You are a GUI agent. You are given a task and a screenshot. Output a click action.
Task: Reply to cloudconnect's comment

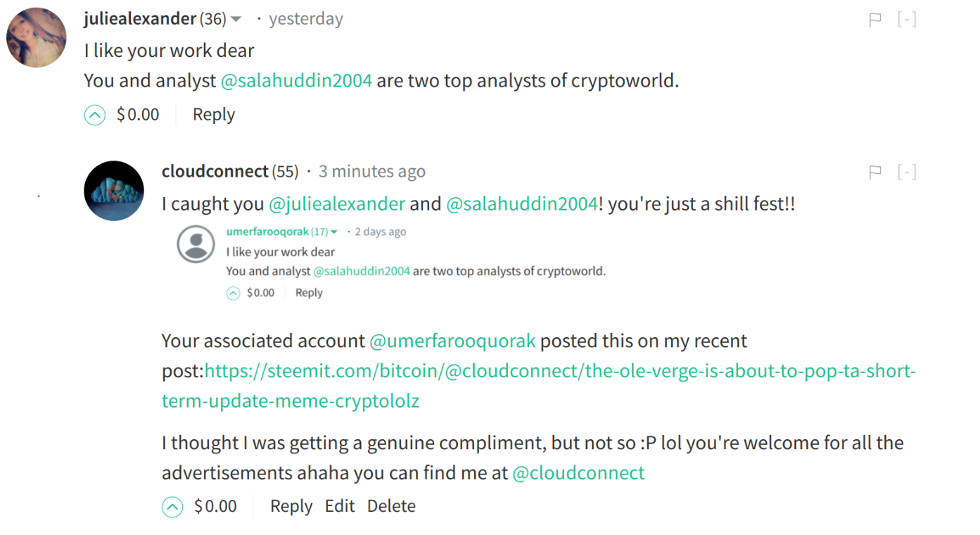click(291, 506)
